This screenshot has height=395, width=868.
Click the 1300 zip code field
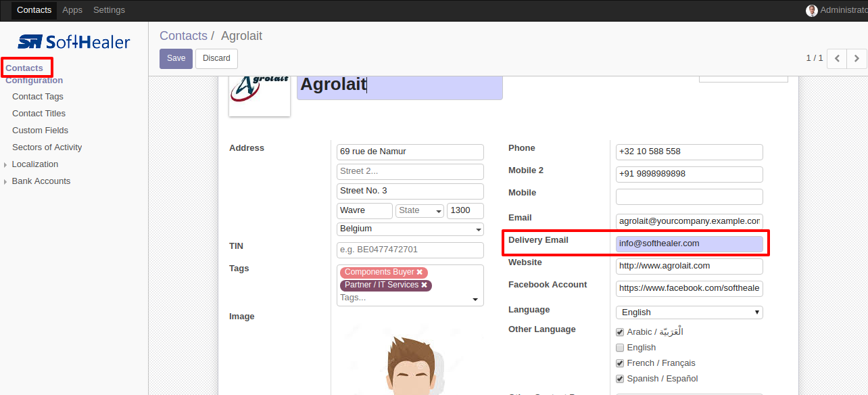(x=465, y=211)
